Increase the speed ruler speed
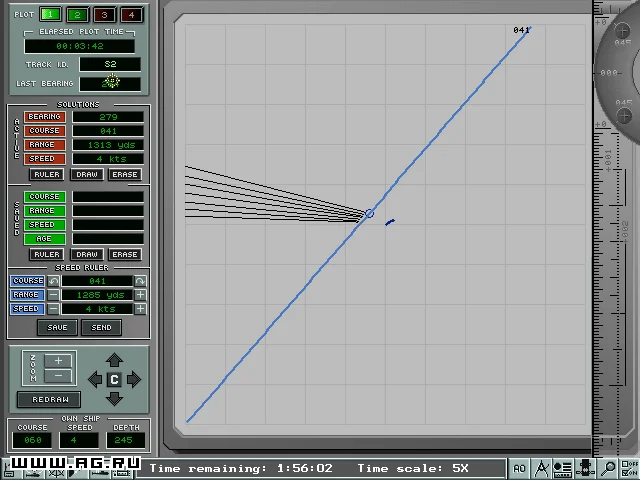The height and width of the screenshot is (480, 640). 140,309
